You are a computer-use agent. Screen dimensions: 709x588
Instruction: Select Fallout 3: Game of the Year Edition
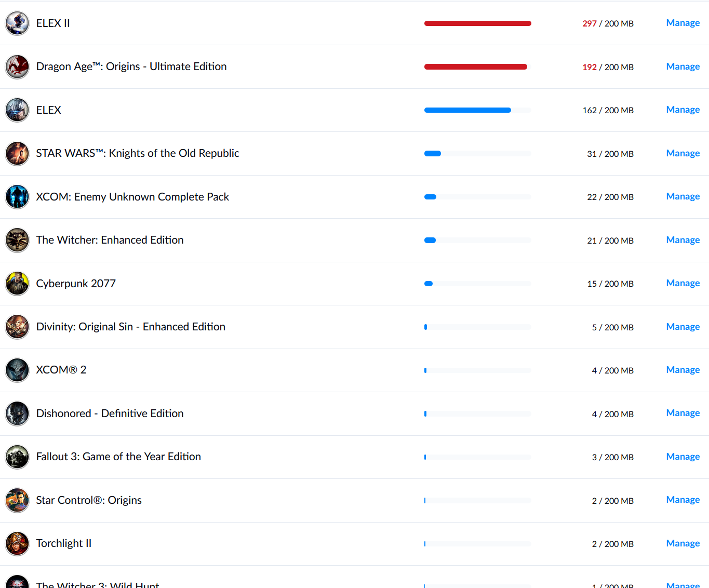(x=118, y=457)
